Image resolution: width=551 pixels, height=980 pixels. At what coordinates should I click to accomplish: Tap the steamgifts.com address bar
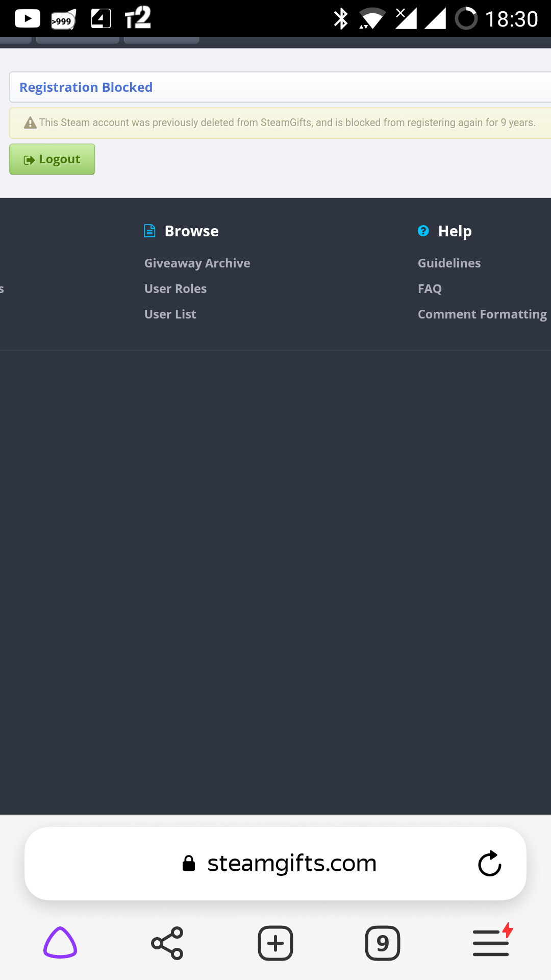275,864
